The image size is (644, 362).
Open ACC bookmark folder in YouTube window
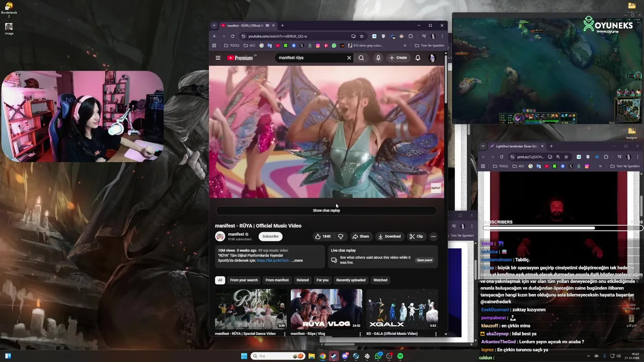tap(250, 46)
